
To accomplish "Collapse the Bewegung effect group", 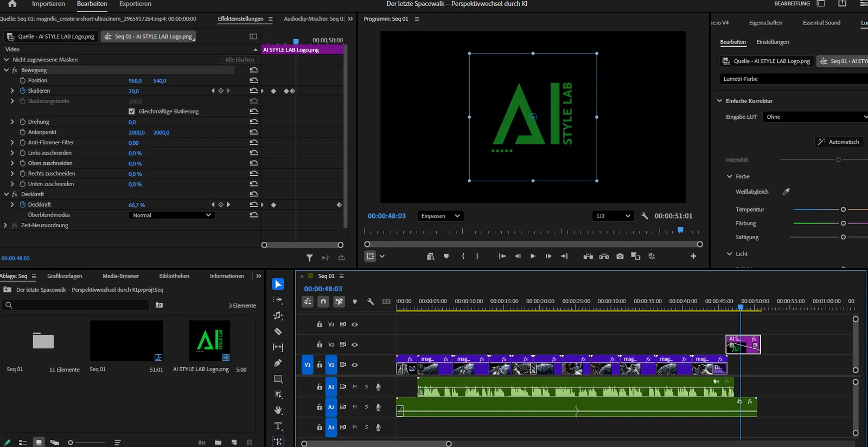I will [6, 70].
